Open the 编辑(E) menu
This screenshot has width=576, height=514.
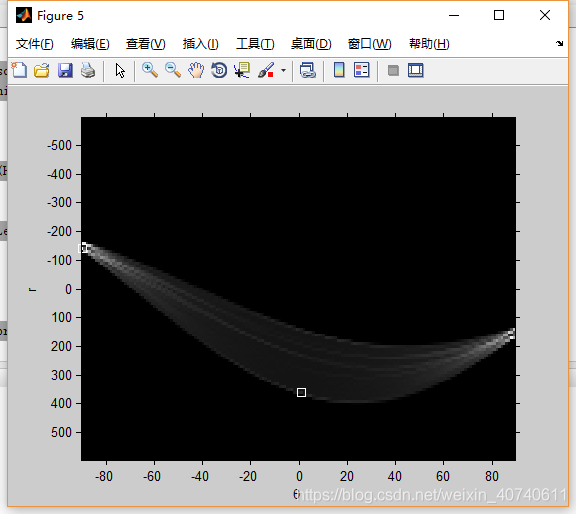click(x=90, y=44)
